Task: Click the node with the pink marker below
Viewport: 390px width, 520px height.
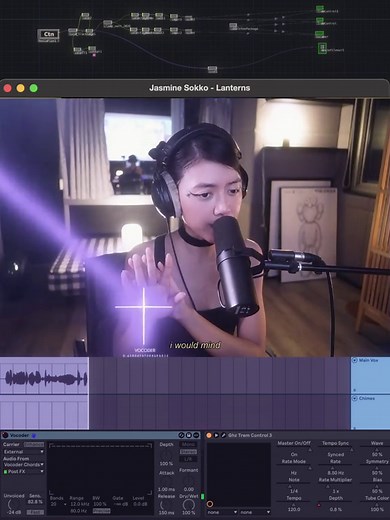Action: [92, 49]
